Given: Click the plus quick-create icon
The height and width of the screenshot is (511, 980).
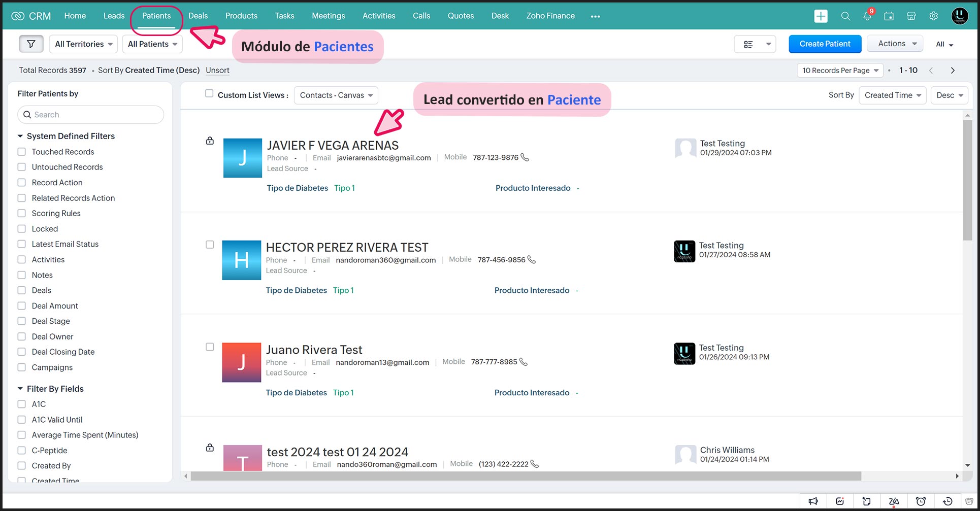Looking at the screenshot, I should click(821, 16).
